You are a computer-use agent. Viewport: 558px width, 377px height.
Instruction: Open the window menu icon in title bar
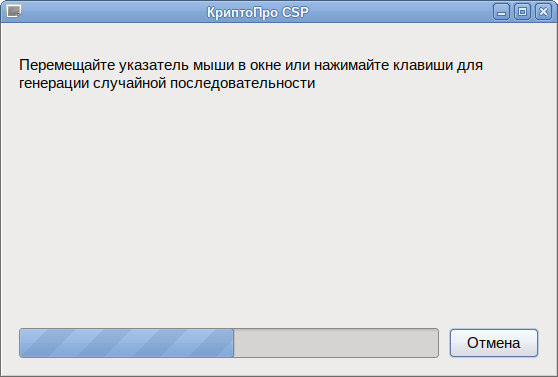[x=14, y=11]
